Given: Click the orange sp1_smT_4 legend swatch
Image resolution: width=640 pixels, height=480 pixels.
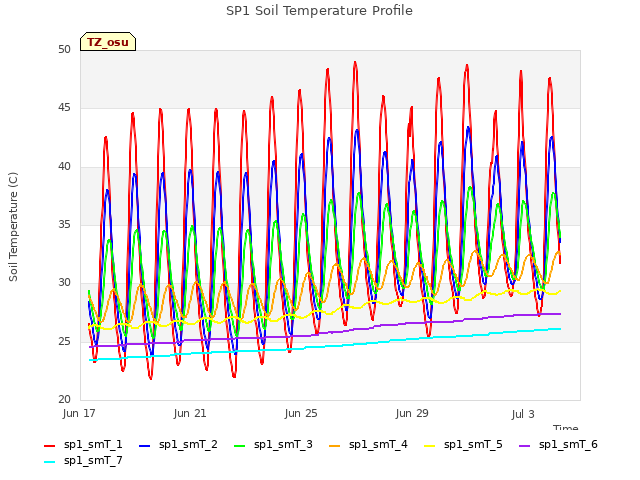Looking at the screenshot, I should pos(334,446).
